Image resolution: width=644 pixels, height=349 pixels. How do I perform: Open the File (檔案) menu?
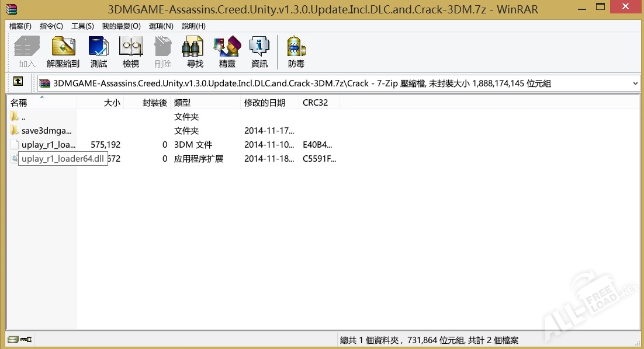point(20,26)
